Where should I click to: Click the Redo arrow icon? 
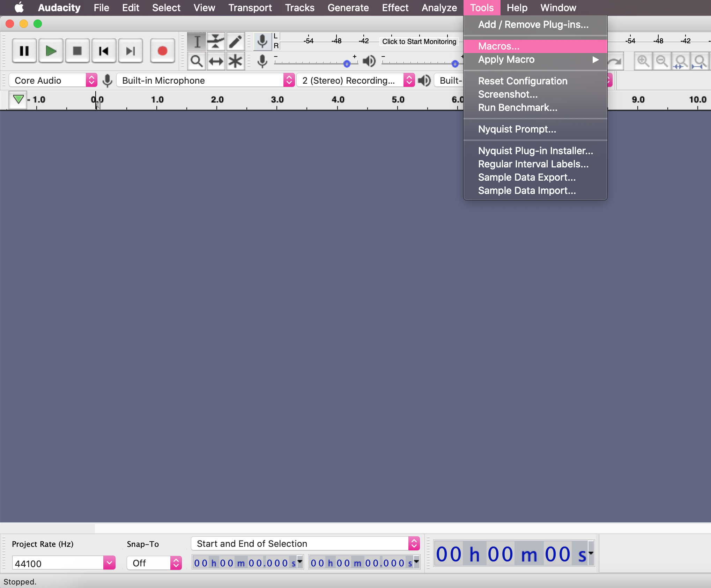[x=614, y=61]
